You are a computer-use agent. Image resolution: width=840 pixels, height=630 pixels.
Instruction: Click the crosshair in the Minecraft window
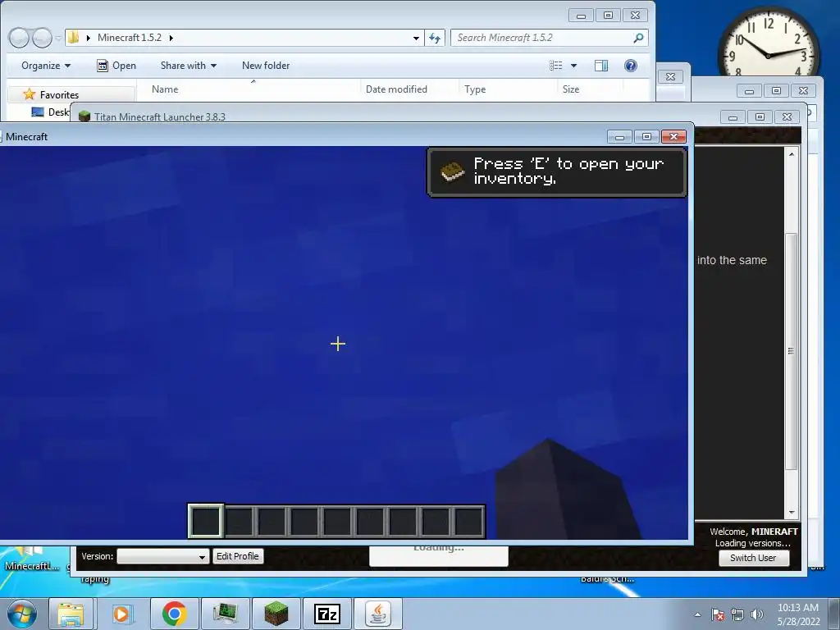[338, 344]
